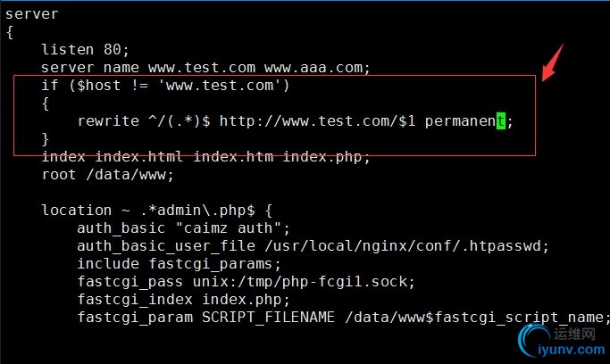Click the iyunv.com watermark logo
610x364 pixels.
pyautogui.click(x=562, y=341)
